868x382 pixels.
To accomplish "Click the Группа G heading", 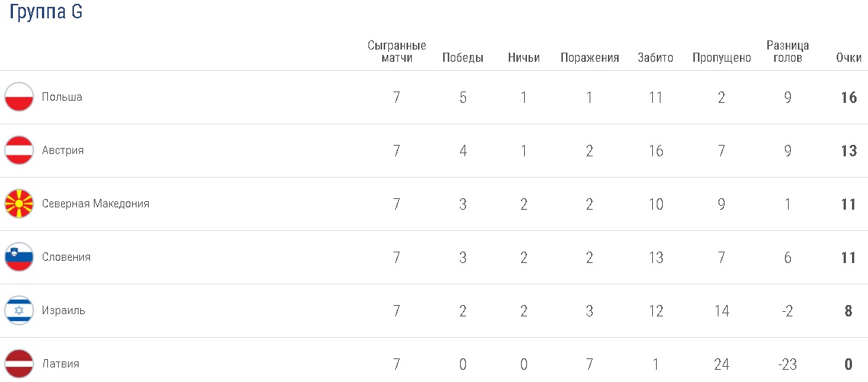I will coord(46,14).
